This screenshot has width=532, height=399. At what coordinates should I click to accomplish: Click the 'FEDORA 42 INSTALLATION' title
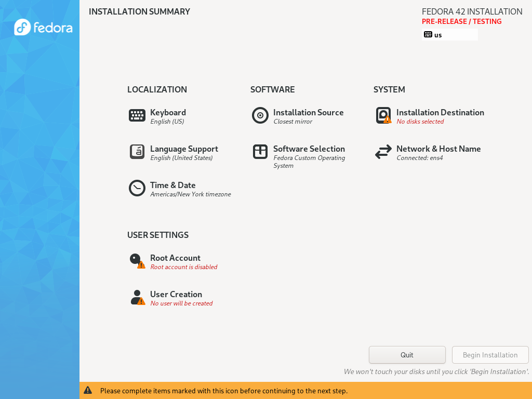point(472,11)
